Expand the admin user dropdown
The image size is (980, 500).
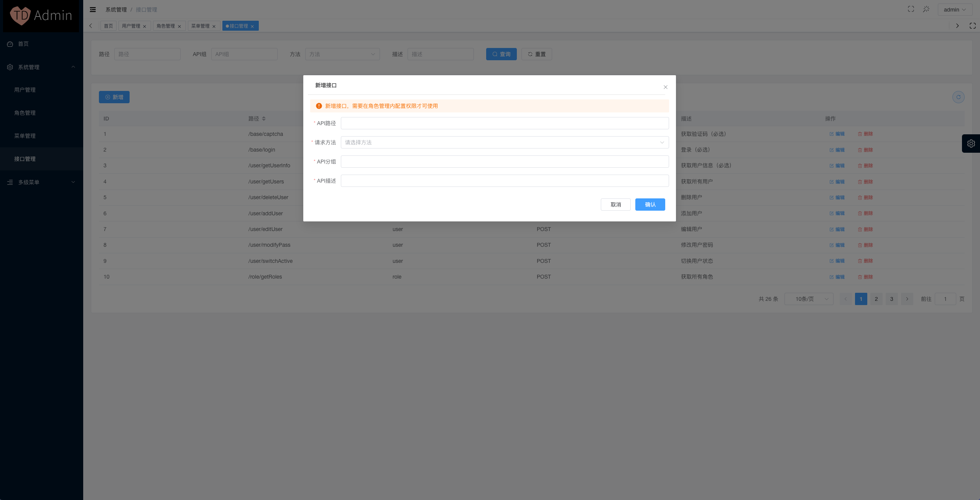tap(955, 10)
